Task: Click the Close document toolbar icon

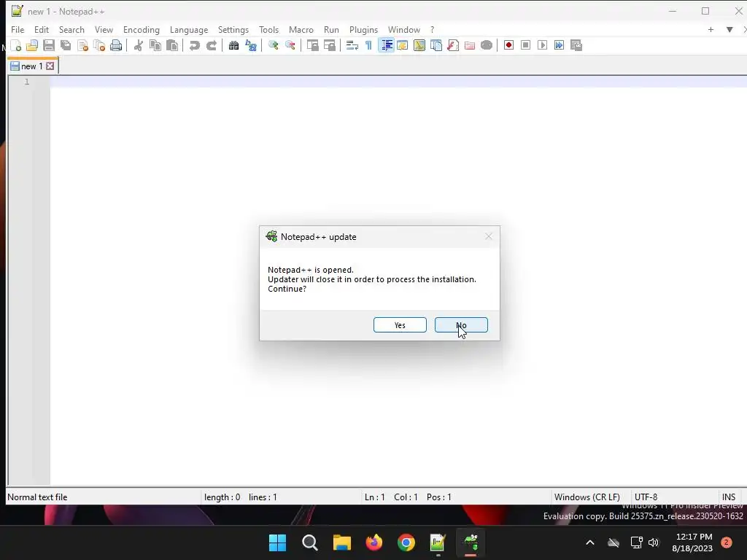Action: click(x=82, y=45)
